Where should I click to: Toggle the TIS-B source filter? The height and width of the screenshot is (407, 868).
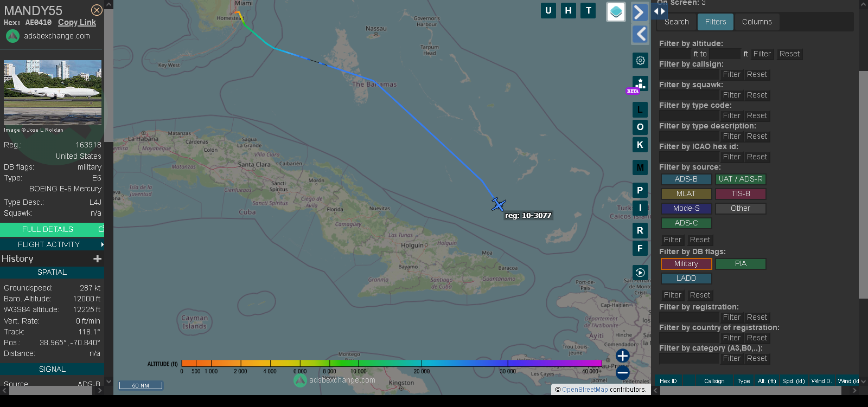[x=741, y=194]
